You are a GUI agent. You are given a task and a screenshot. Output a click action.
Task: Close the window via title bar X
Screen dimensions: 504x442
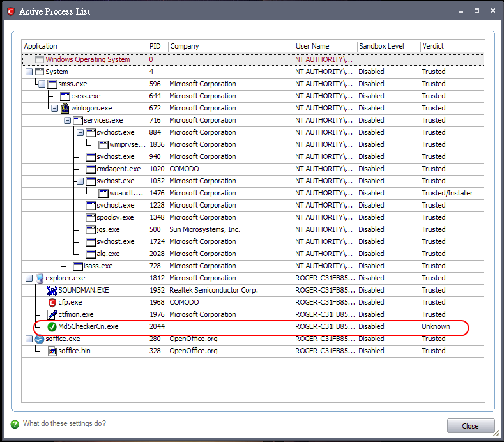493,11
